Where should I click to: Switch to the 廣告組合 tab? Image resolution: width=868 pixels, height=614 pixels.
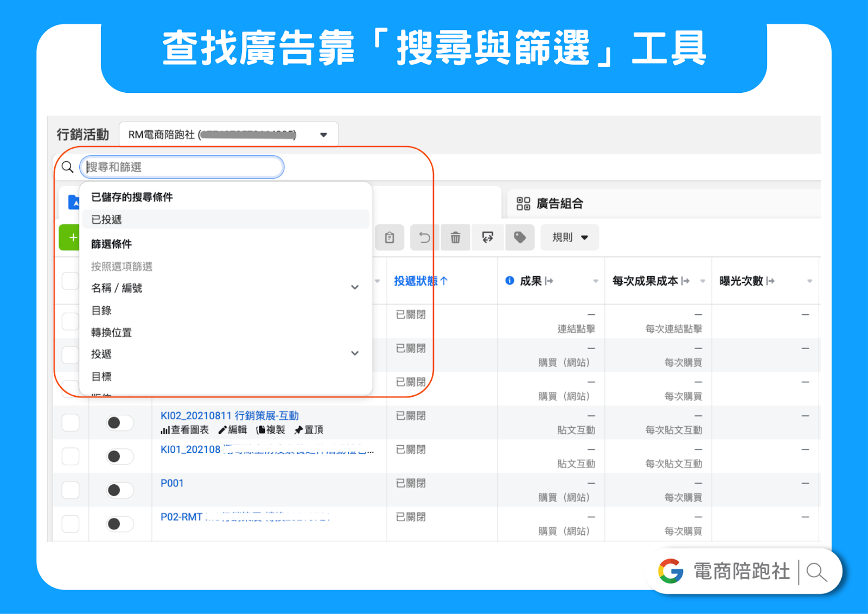(559, 204)
